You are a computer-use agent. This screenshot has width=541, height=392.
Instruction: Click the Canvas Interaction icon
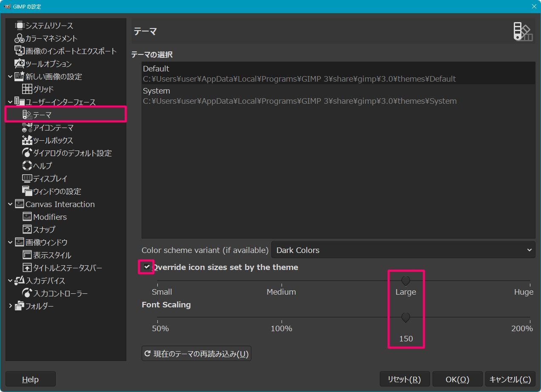click(x=20, y=204)
